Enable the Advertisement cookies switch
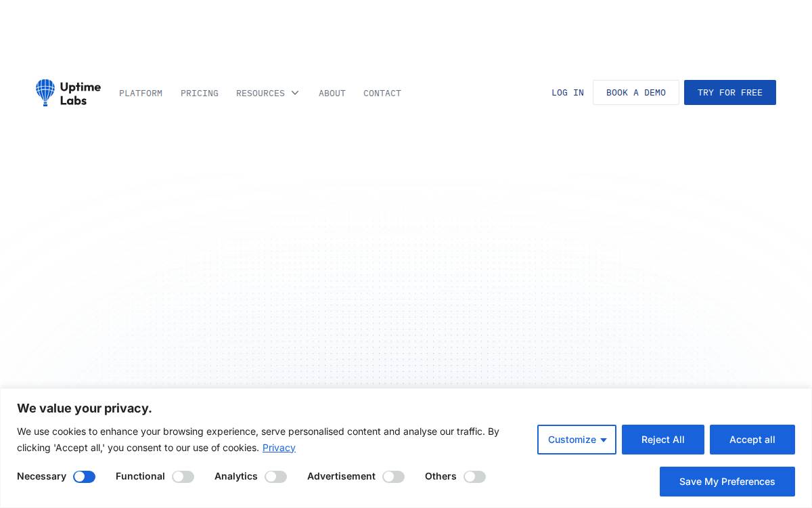The width and height of the screenshot is (812, 508). pyautogui.click(x=394, y=477)
